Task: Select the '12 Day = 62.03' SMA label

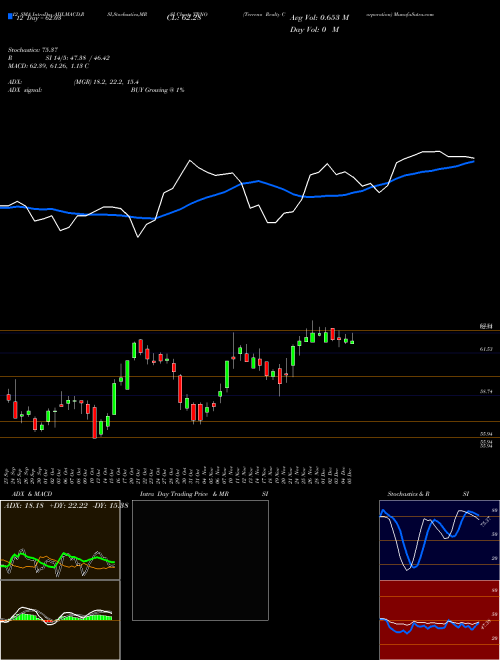Action: [x=38, y=18]
